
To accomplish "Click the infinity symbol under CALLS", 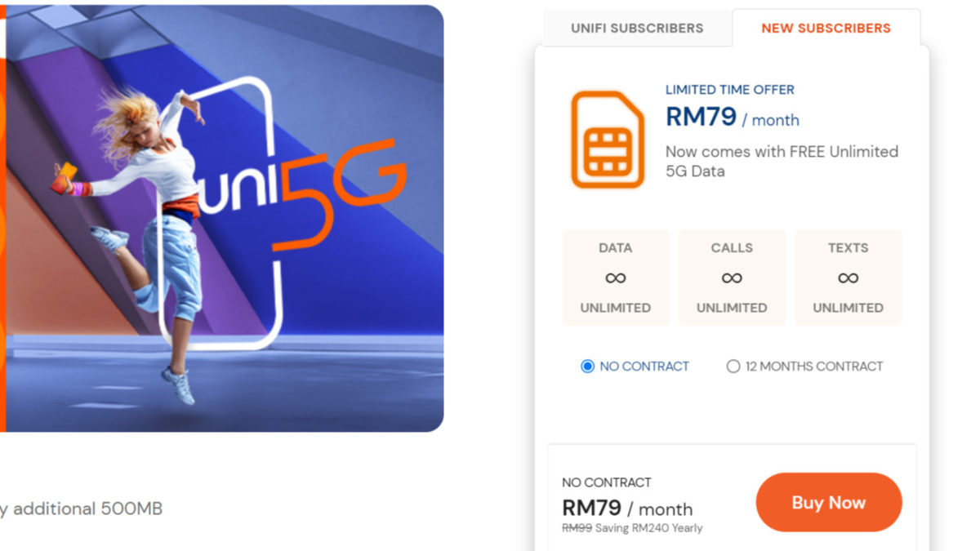I will 732,278.
